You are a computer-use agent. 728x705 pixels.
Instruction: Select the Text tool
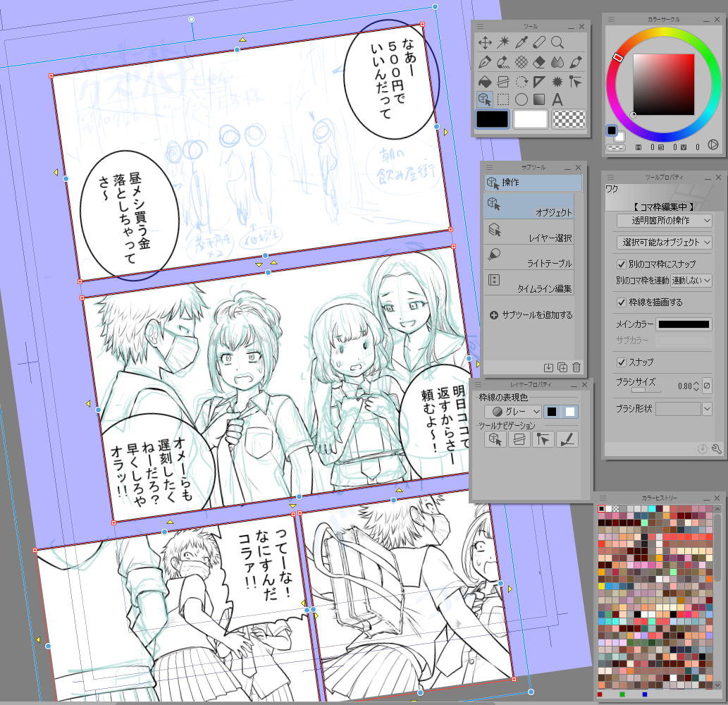(557, 99)
